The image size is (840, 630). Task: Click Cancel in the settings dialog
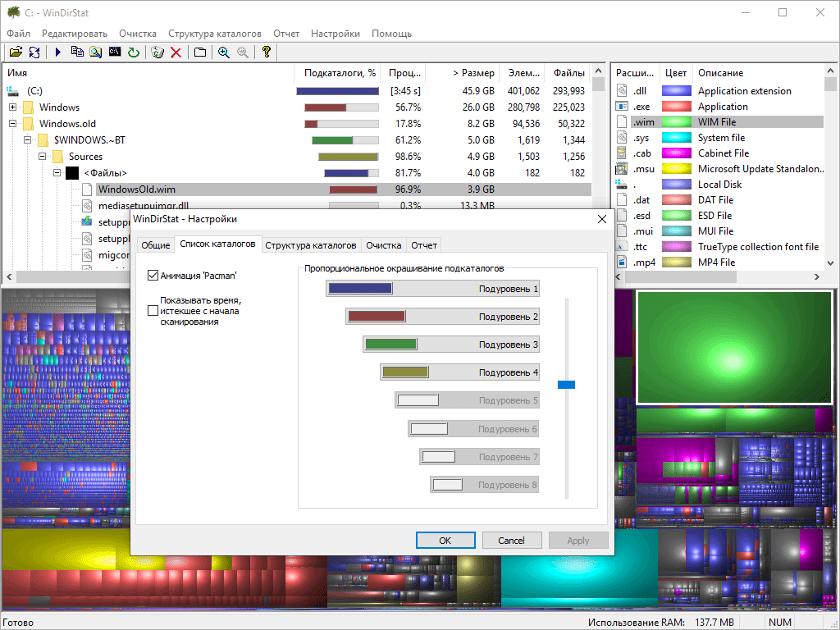[512, 540]
